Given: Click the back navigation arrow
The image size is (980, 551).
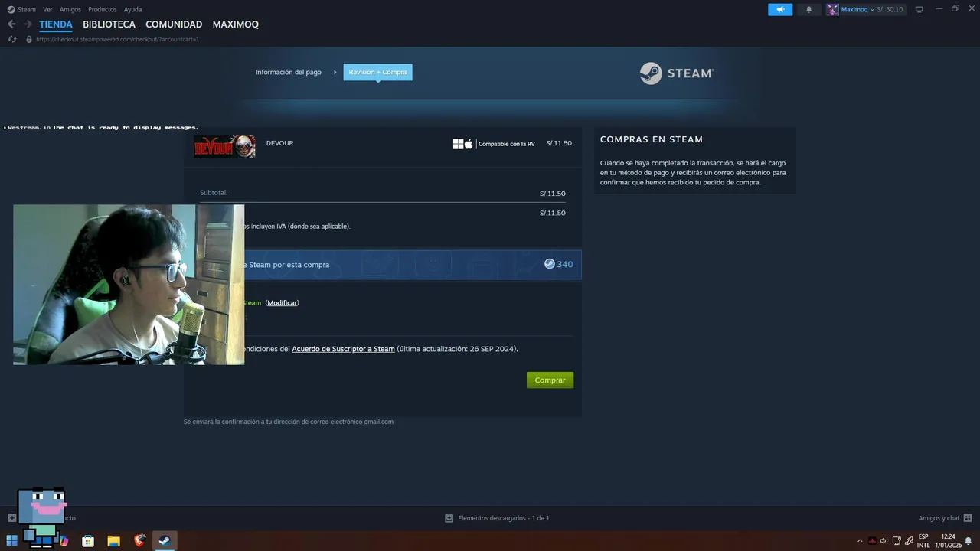Looking at the screenshot, I should point(11,24).
